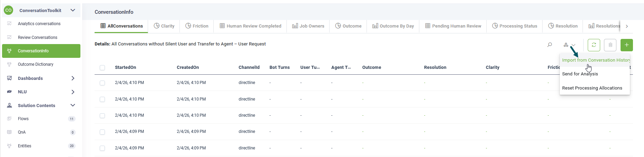Choose Send for Analysis from menu
This screenshot has width=644, height=157.
580,74
